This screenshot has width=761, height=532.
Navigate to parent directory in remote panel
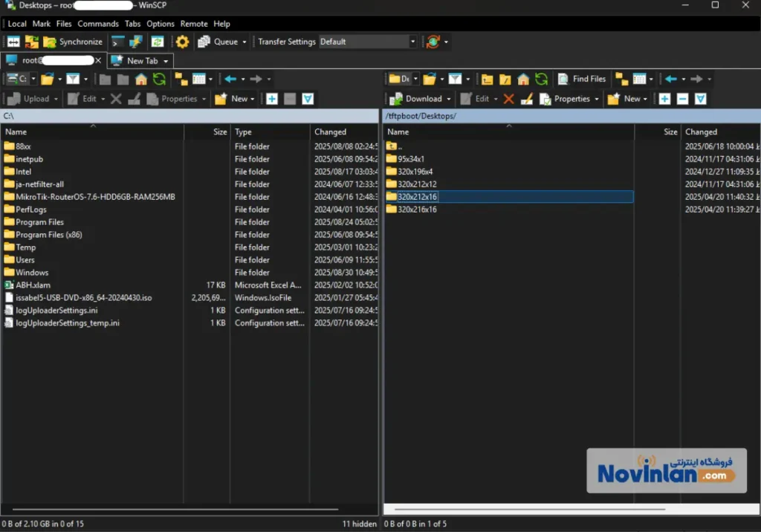(488, 78)
